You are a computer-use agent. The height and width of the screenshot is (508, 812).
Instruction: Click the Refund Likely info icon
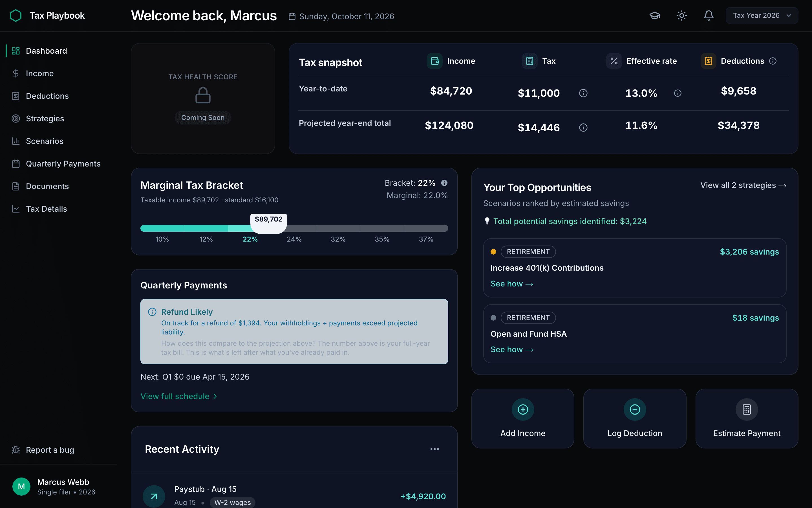152,312
